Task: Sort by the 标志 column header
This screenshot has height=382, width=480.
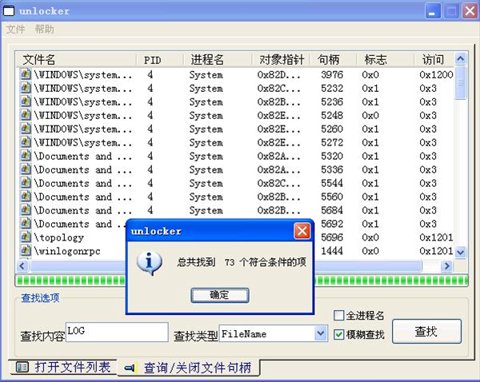Action: tap(385, 60)
